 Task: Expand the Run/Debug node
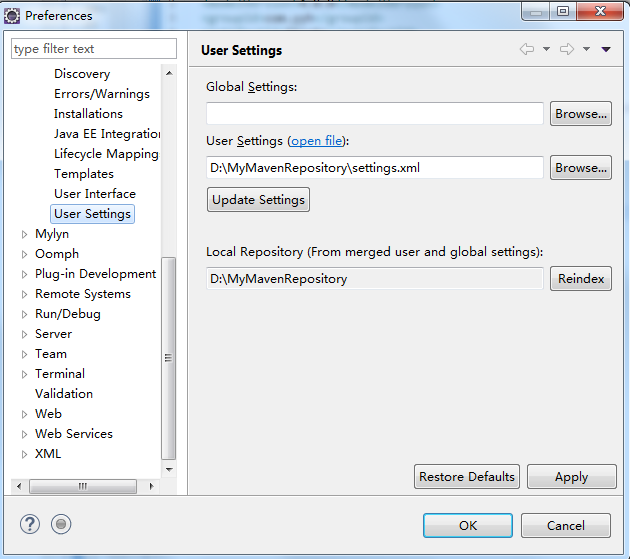tap(25, 314)
